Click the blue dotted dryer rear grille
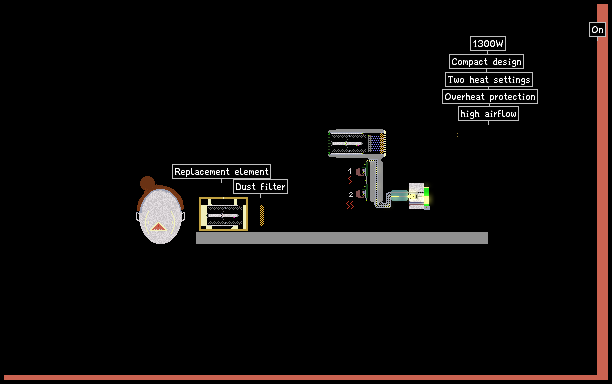 (374, 144)
